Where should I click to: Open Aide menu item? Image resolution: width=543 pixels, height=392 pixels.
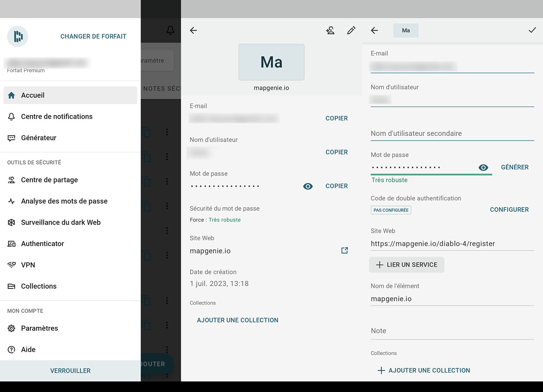70,350
